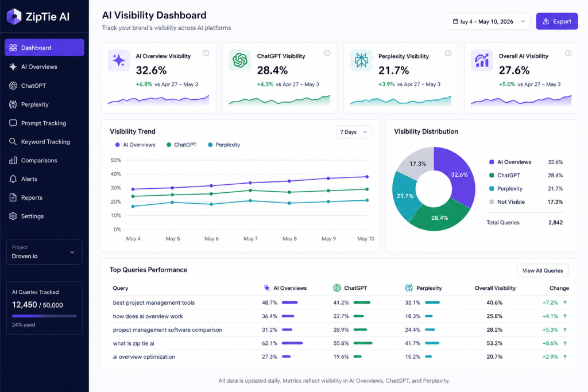Toggle Not Visible in Visibility Distribution legend
This screenshot has width=588, height=392.
click(x=506, y=201)
